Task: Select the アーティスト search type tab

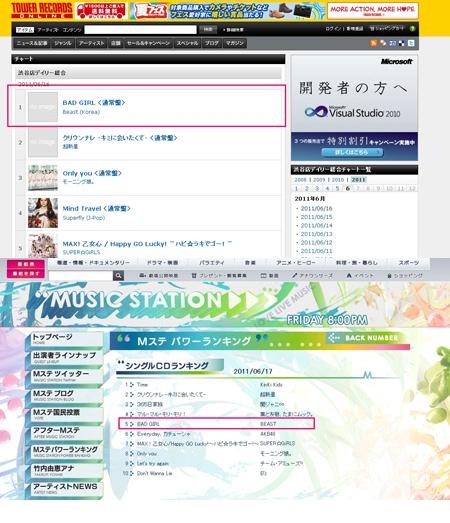Action: [47, 30]
